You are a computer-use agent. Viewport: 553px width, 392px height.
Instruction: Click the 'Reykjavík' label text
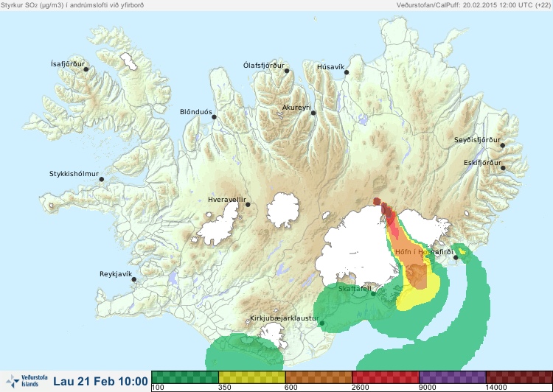(116, 274)
